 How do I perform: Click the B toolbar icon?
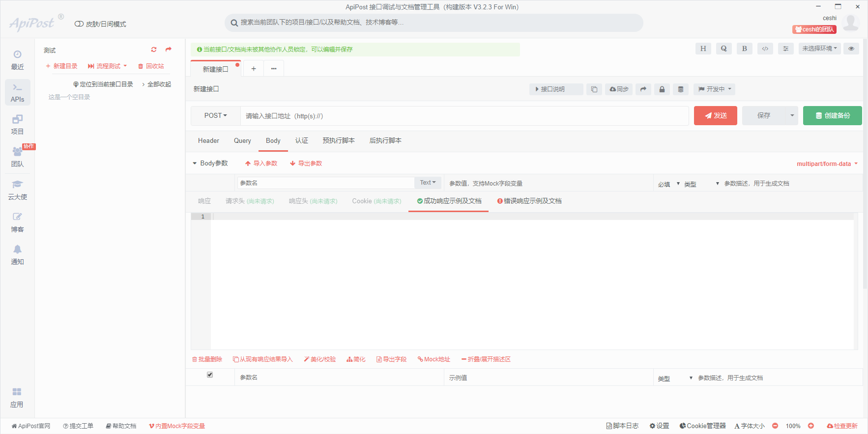click(x=745, y=49)
